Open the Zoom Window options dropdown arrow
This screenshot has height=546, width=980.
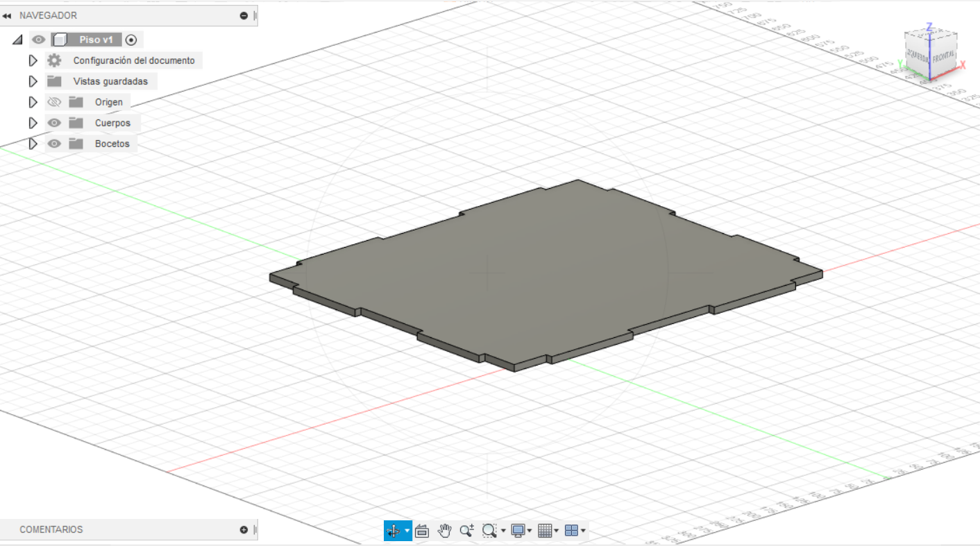click(502, 531)
